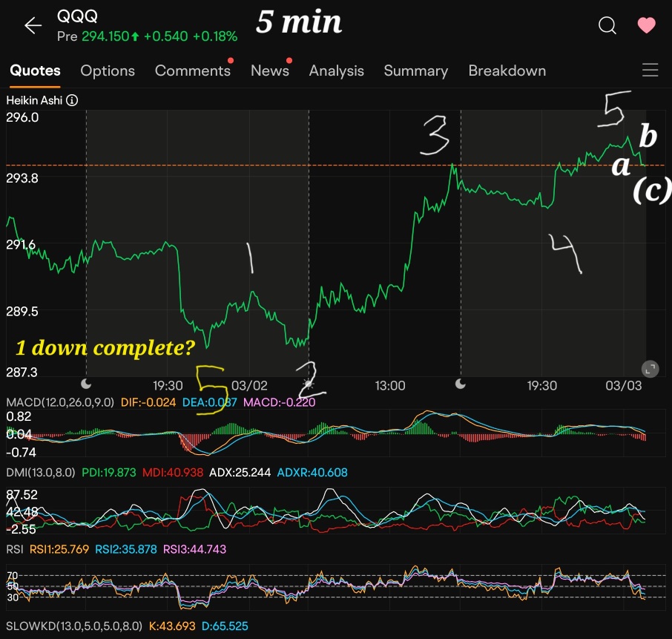Open the Heikin Ashi info icon
Screen dimensions: 672x639
[x=72, y=100]
